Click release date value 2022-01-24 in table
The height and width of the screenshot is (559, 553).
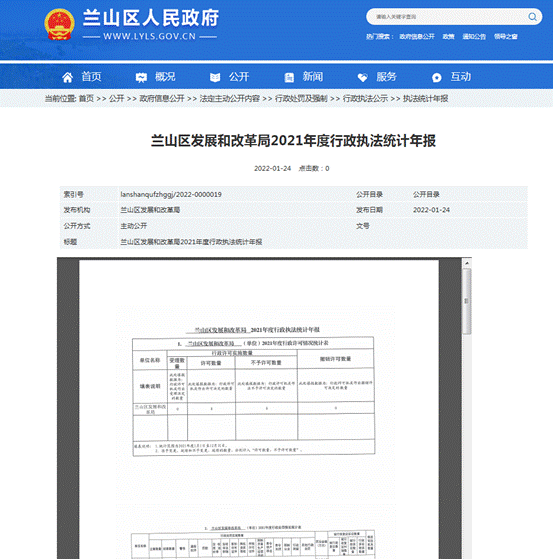(x=431, y=210)
